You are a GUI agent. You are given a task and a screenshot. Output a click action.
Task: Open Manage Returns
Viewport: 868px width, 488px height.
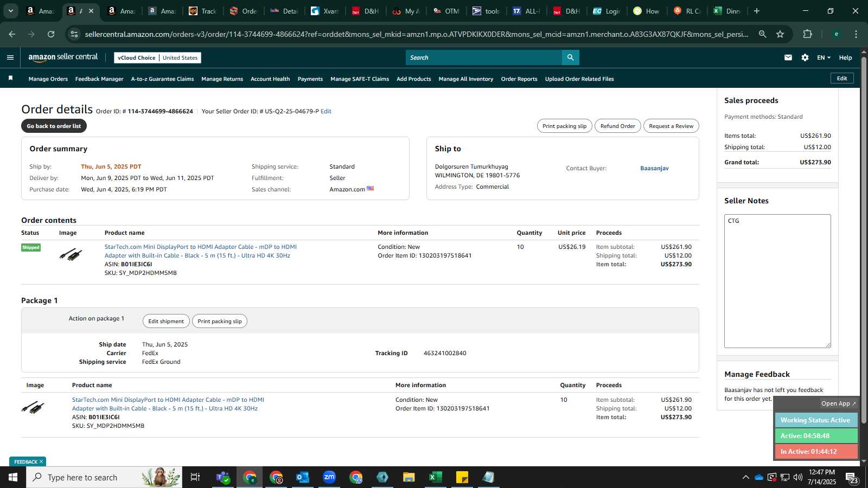(x=222, y=79)
